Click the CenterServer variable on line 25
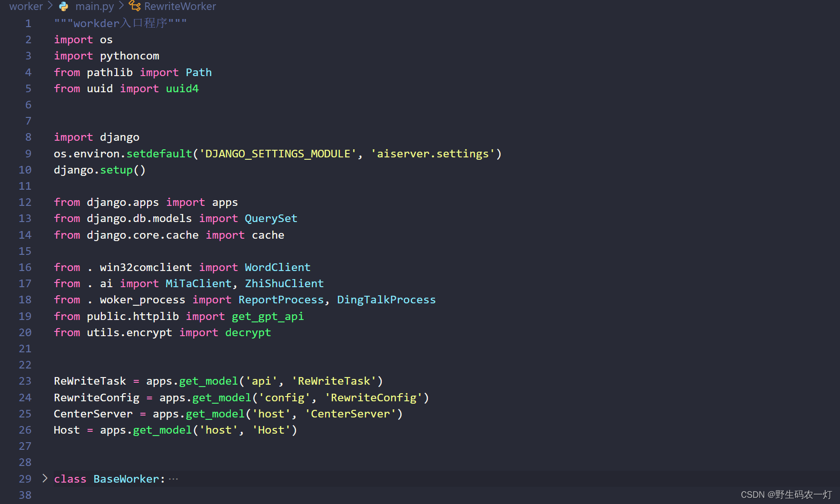 (x=93, y=414)
